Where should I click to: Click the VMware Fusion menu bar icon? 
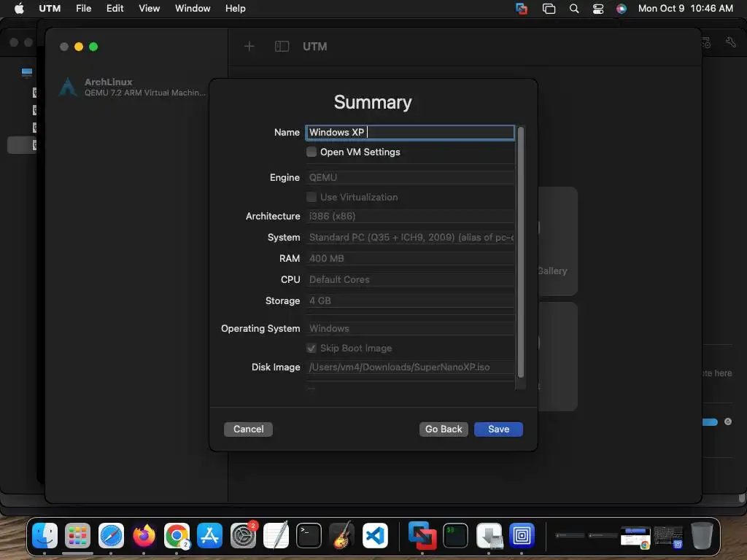point(522,9)
